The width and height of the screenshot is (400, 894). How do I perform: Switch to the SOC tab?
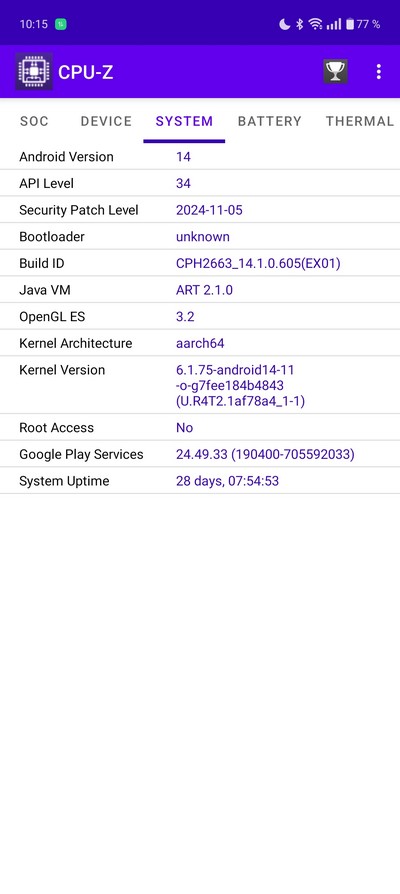34,121
